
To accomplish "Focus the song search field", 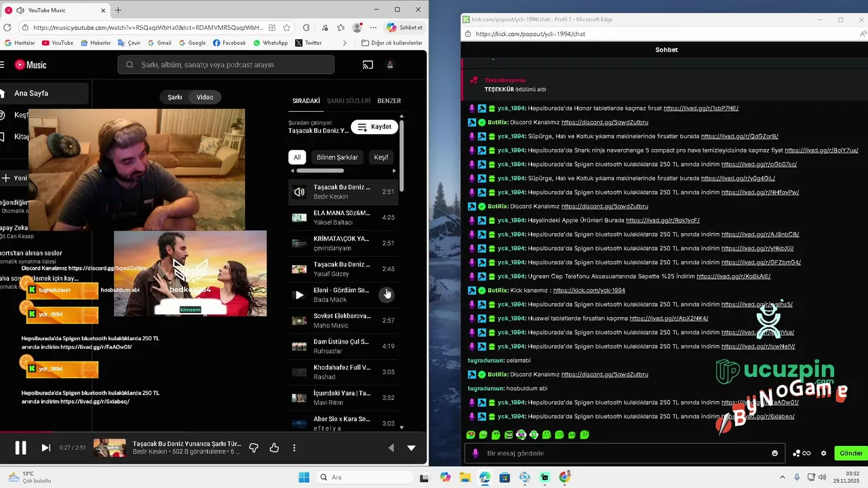I will click(226, 65).
